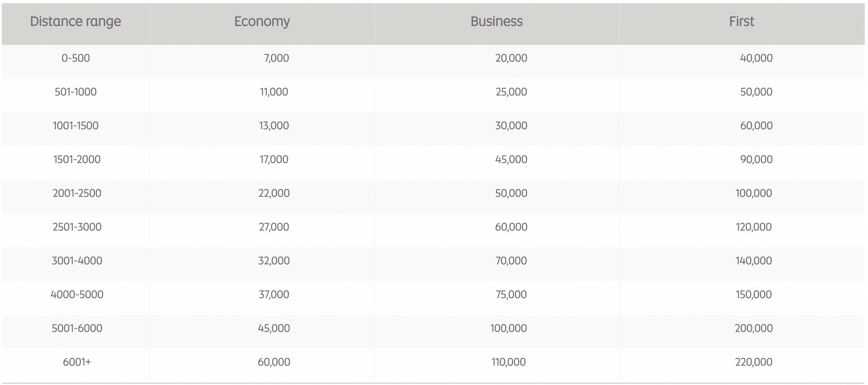Click the Distance range column header

point(75,22)
